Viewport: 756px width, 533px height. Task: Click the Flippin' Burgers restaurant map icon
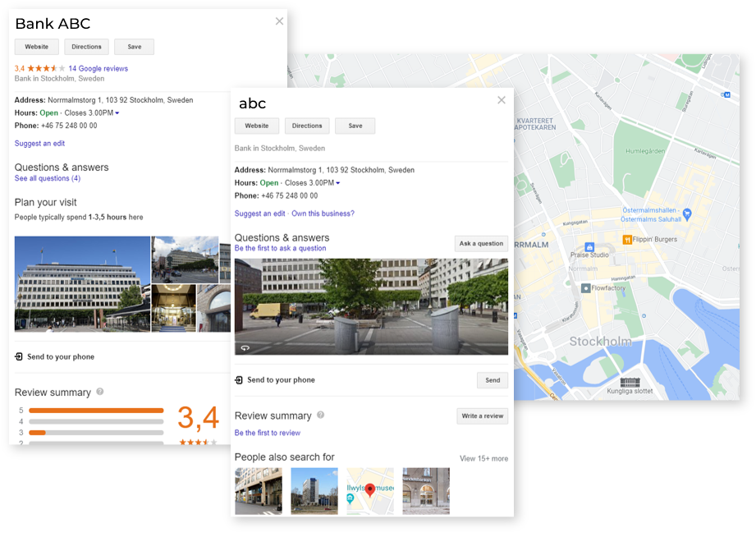627,240
